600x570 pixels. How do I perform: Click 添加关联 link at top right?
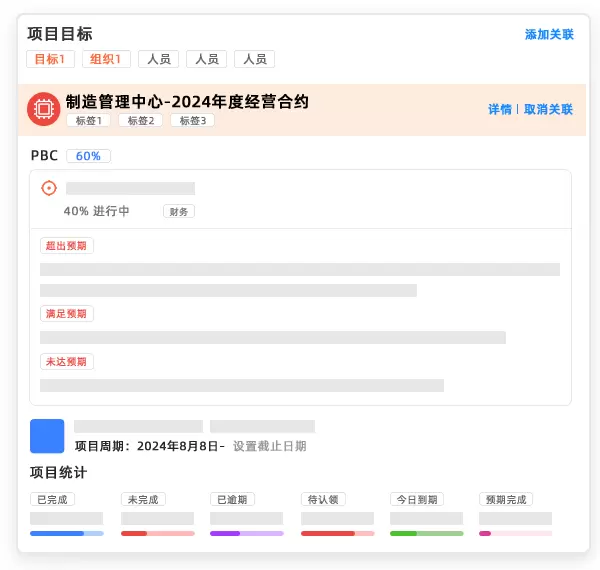click(549, 35)
